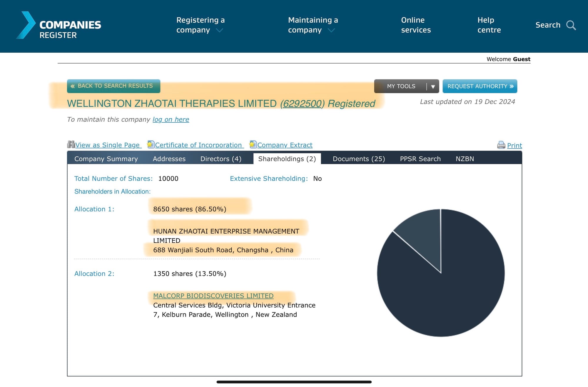
Task: Go to the Addresses tab
Action: point(169,159)
